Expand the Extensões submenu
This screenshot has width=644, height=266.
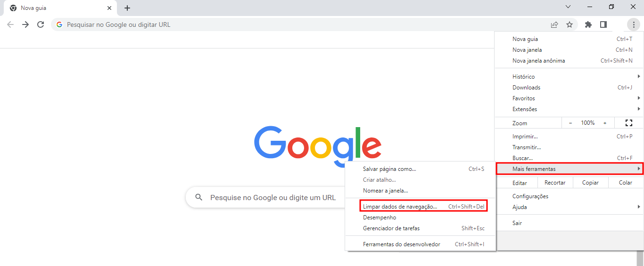click(569, 109)
